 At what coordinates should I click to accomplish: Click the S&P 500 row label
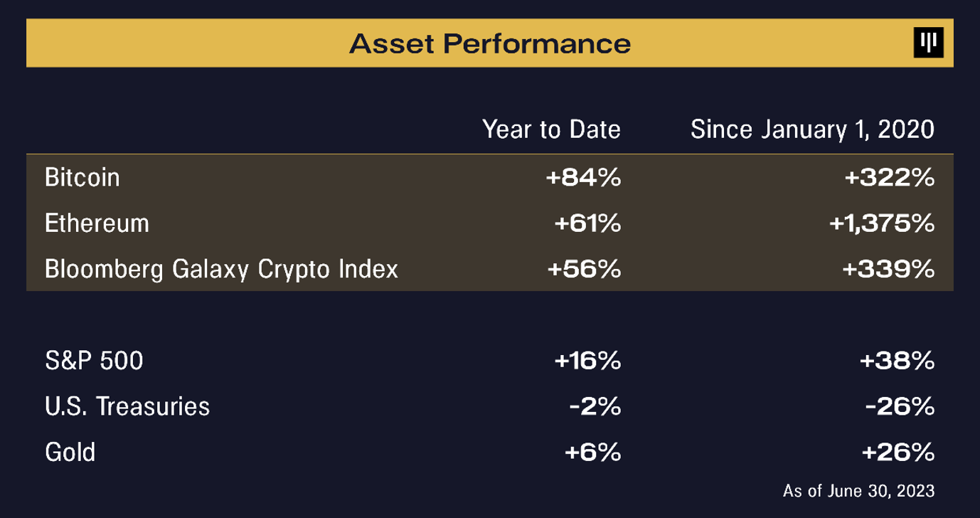(94, 361)
